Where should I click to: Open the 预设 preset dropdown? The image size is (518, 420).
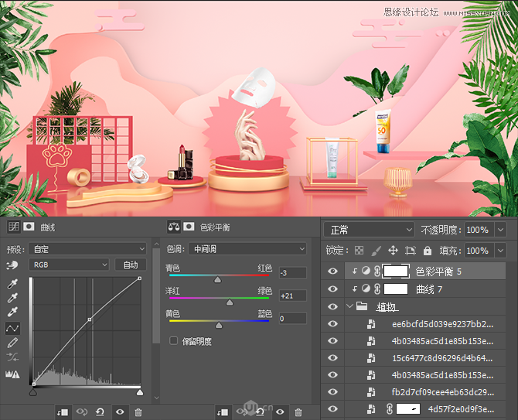tap(87, 249)
